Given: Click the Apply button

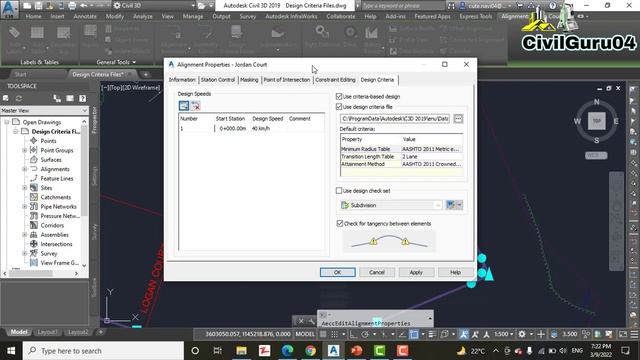Looking at the screenshot, I should pyautogui.click(x=416, y=272).
